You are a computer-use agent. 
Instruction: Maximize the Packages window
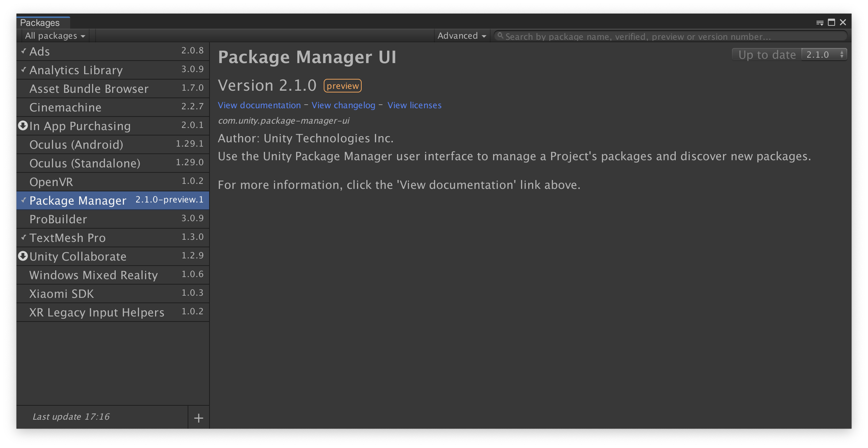(x=831, y=23)
